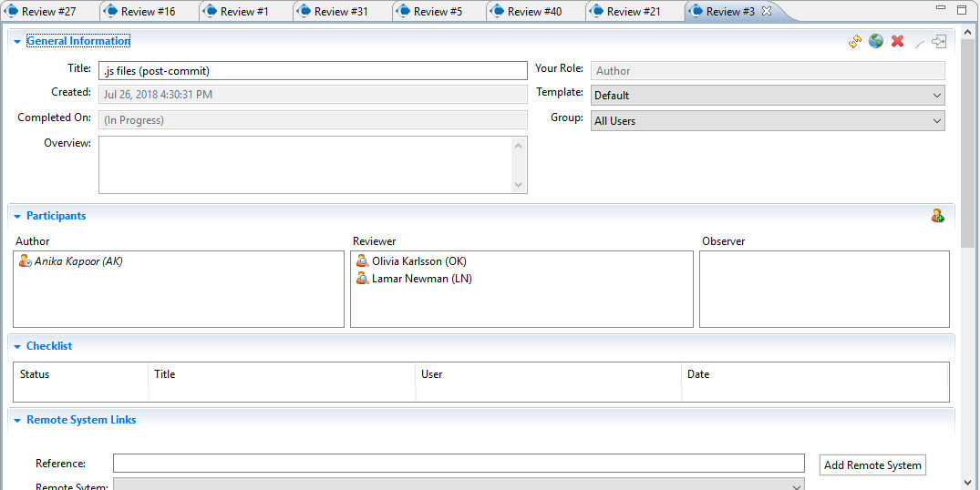Viewport: 980px width, 490px height.
Task: Minimize the editor area
Action: 942,8
